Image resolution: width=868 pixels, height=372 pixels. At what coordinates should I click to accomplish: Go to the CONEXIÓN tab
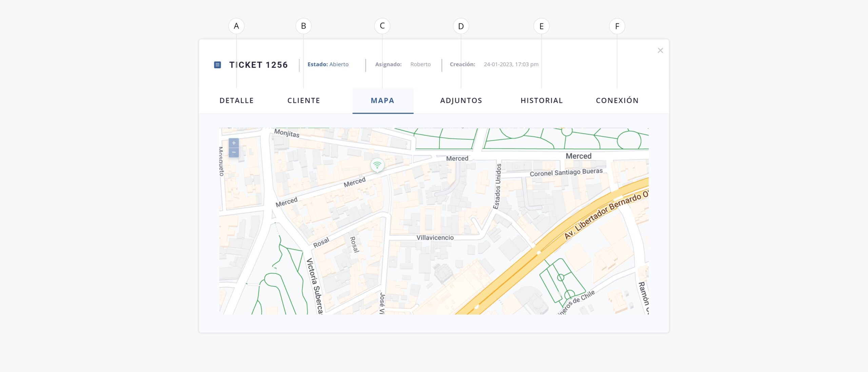coord(617,101)
